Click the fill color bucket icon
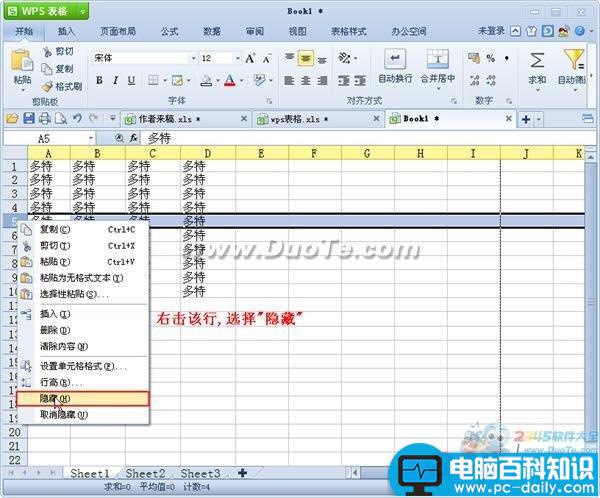Image resolution: width=600 pixels, height=498 pixels. (x=206, y=80)
